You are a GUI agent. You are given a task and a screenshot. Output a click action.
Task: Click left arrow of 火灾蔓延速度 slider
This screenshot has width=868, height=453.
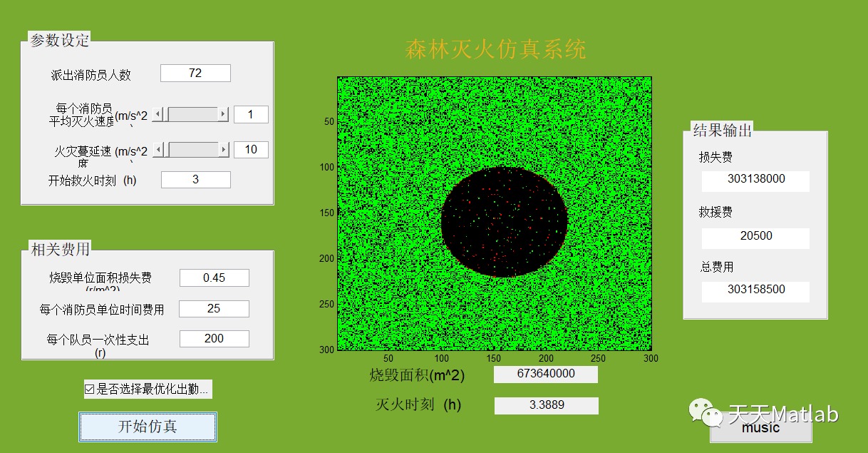157,149
